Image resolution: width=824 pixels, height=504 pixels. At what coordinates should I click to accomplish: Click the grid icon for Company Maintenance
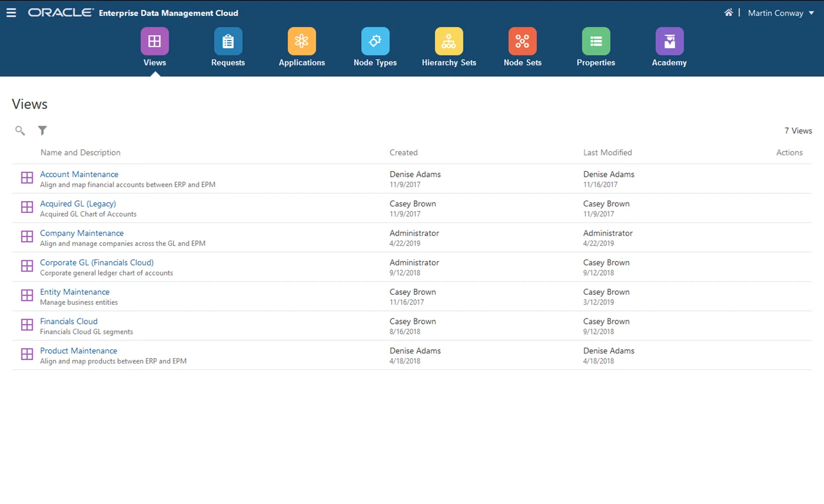[27, 237]
